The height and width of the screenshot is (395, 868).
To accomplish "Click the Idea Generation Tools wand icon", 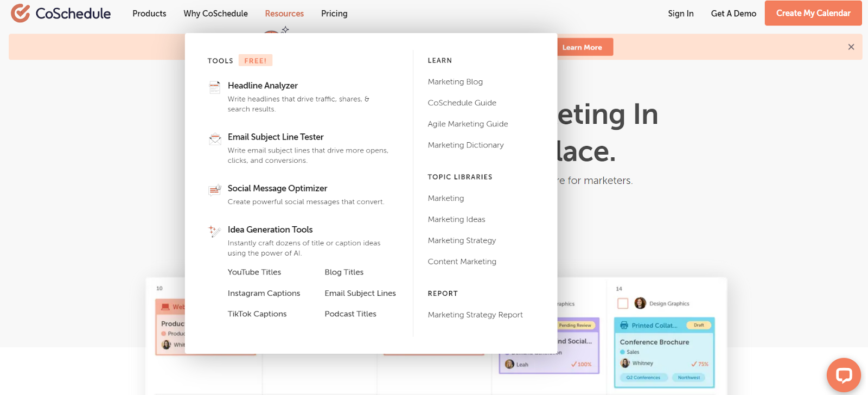I will click(215, 231).
